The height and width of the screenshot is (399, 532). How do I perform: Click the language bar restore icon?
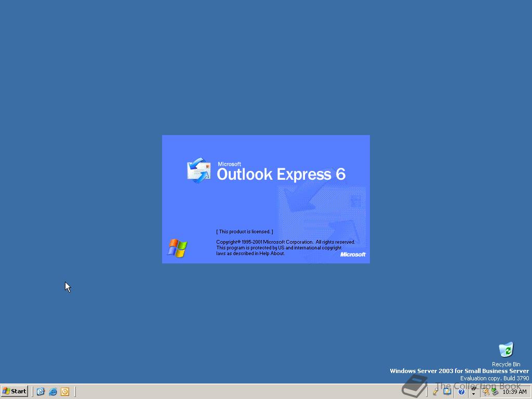[x=474, y=389]
